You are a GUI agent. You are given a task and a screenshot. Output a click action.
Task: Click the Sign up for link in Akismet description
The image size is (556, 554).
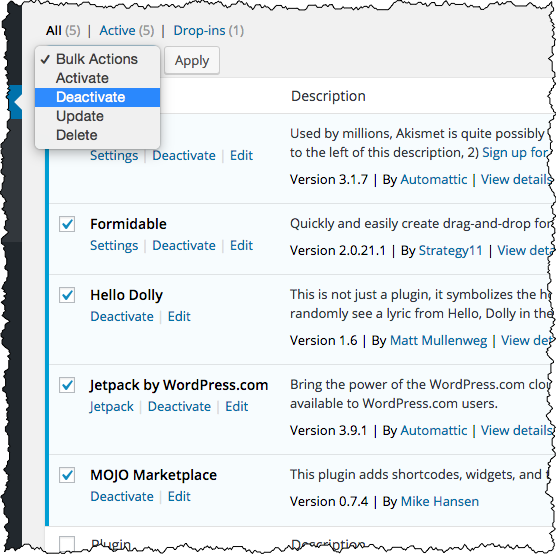tap(515, 153)
